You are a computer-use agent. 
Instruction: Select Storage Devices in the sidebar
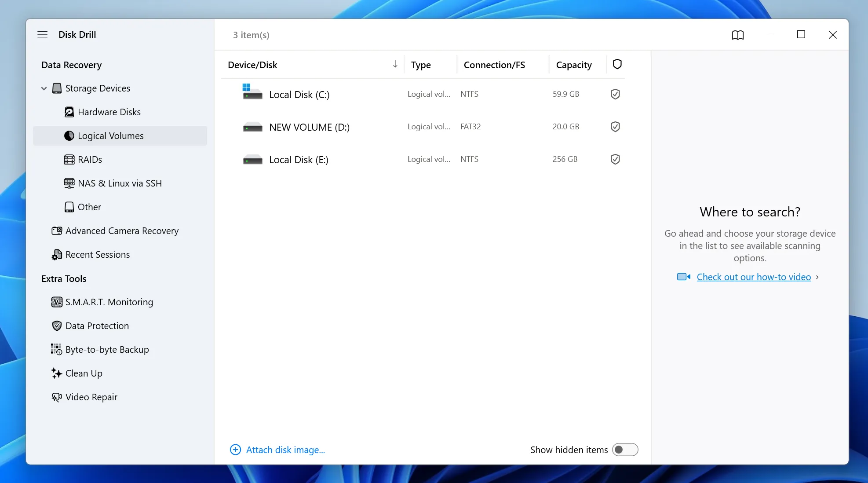[x=98, y=88]
